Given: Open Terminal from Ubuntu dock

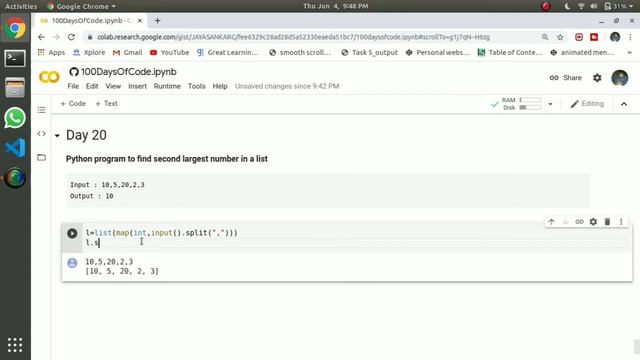Looking at the screenshot, I should click(15, 58).
